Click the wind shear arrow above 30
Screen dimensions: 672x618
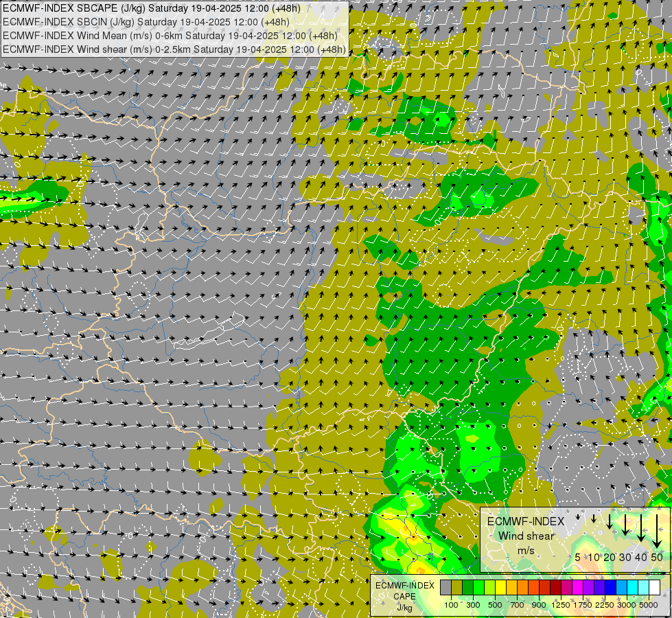pyautogui.click(x=625, y=525)
